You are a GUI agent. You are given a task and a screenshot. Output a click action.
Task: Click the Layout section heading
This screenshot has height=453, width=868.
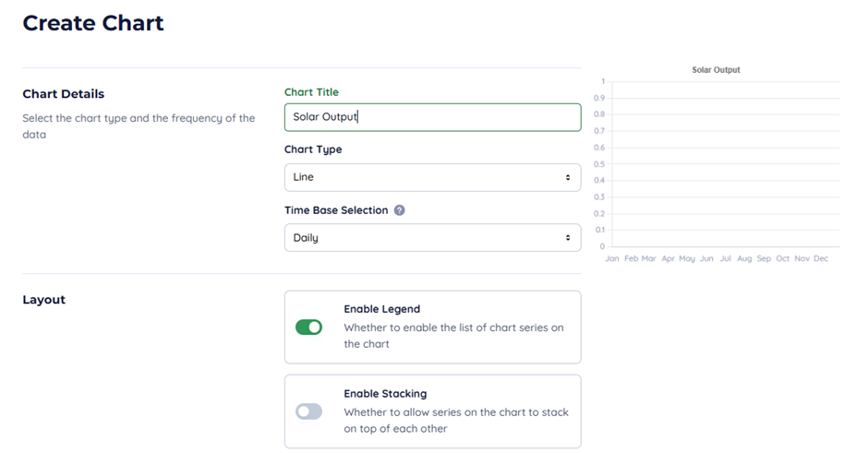point(44,300)
